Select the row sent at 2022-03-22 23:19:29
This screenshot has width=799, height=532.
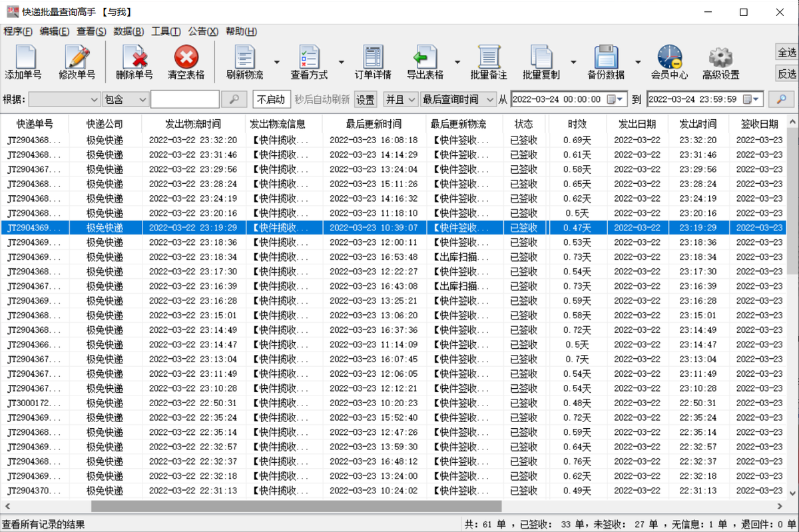[393, 228]
